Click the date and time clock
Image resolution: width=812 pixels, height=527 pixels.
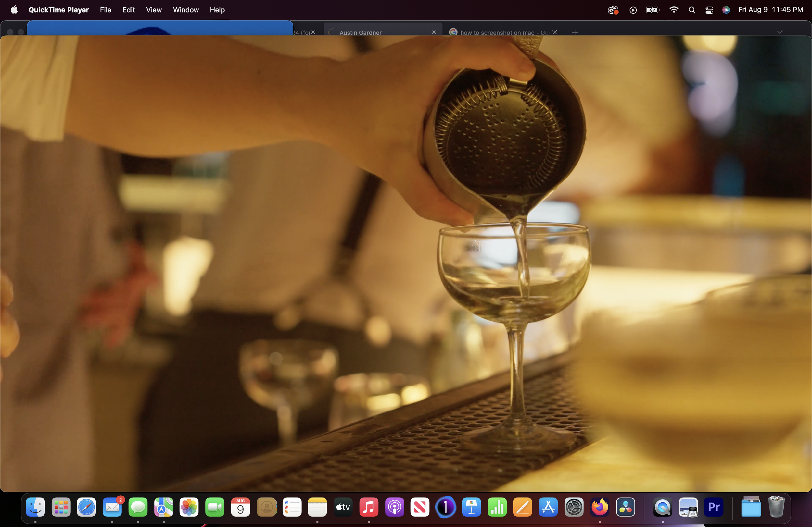[770, 10]
